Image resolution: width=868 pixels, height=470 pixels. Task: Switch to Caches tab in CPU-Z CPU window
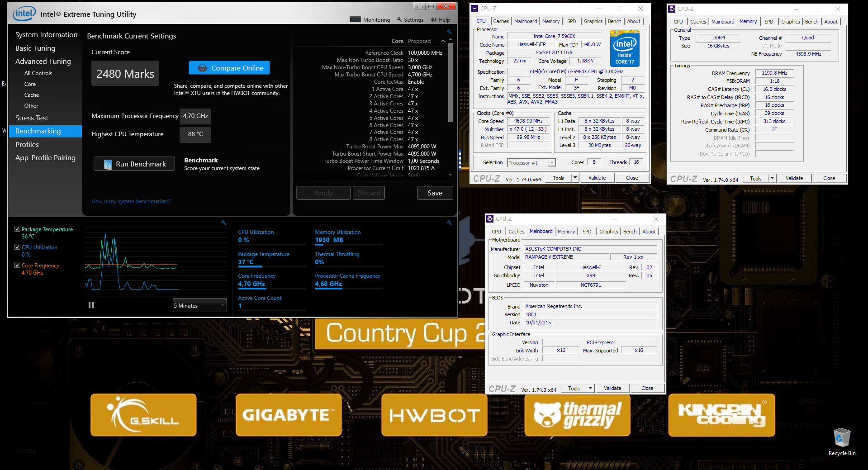[501, 21]
